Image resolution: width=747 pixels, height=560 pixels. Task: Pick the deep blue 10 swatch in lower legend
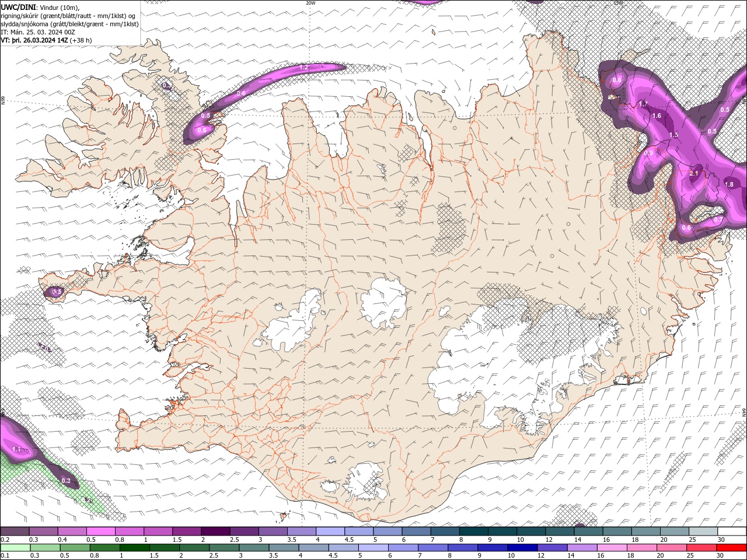click(x=522, y=548)
